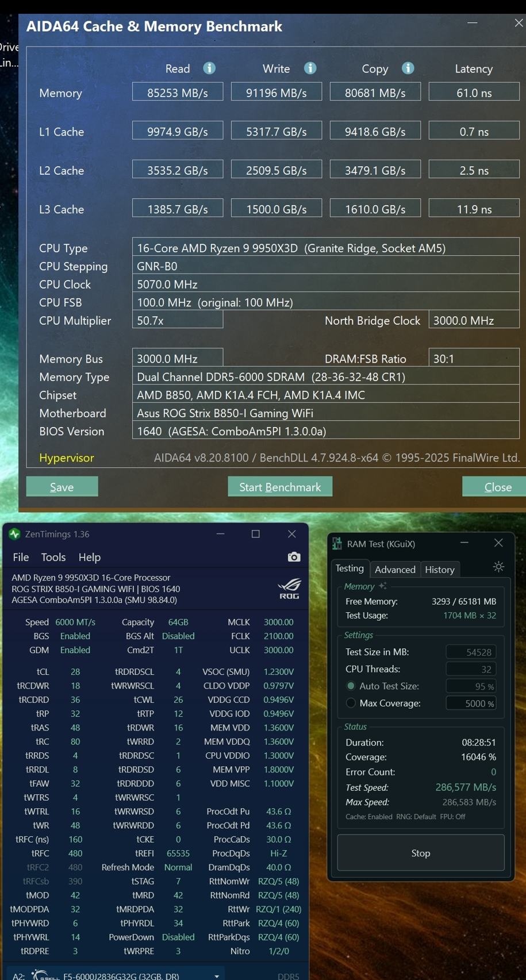Click the ZenTimings app icon in title bar

point(15,534)
